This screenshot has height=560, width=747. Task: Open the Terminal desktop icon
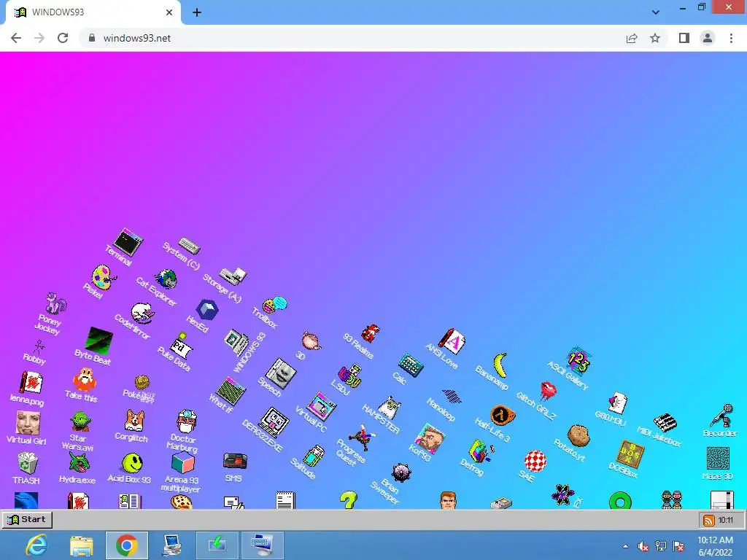[x=128, y=242]
